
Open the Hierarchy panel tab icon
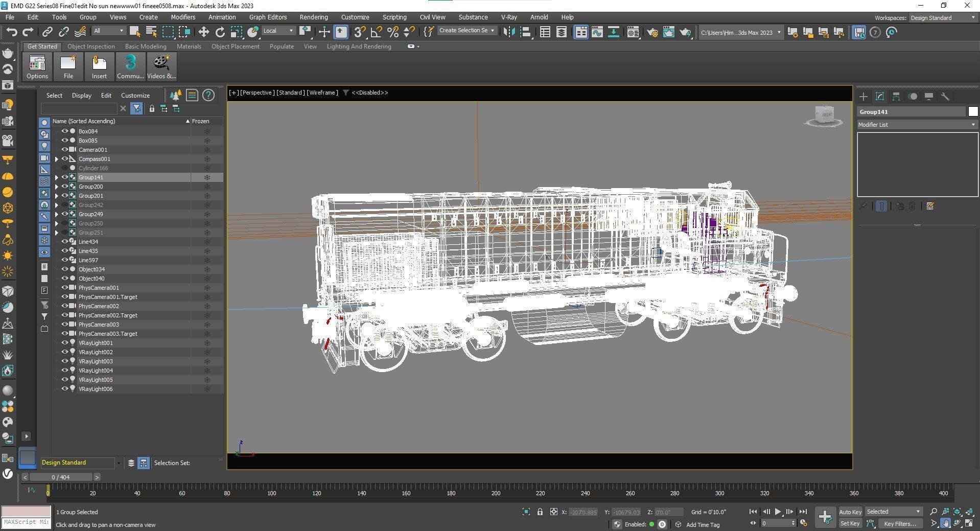click(896, 97)
